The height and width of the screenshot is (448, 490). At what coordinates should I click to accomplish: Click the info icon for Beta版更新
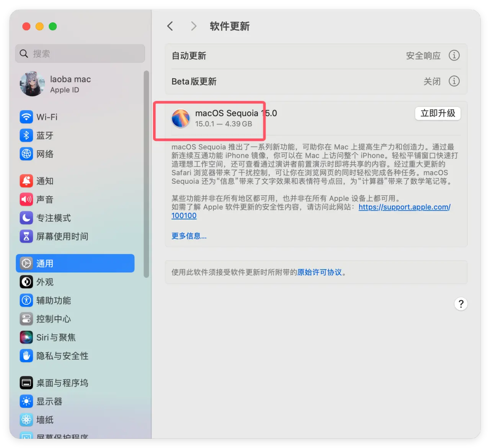tap(454, 81)
